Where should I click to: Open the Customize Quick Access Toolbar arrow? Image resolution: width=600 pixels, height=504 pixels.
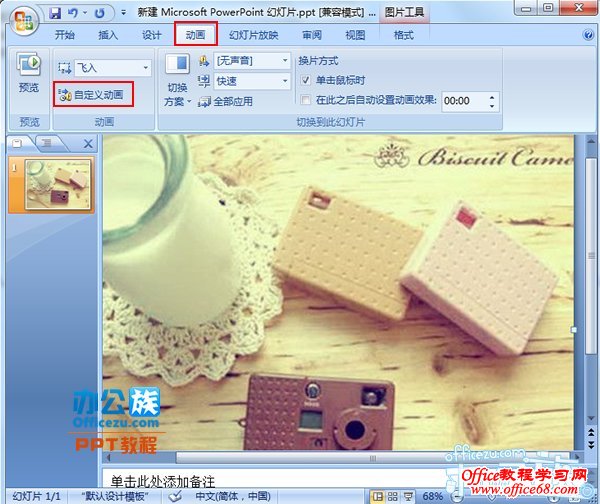point(123,13)
